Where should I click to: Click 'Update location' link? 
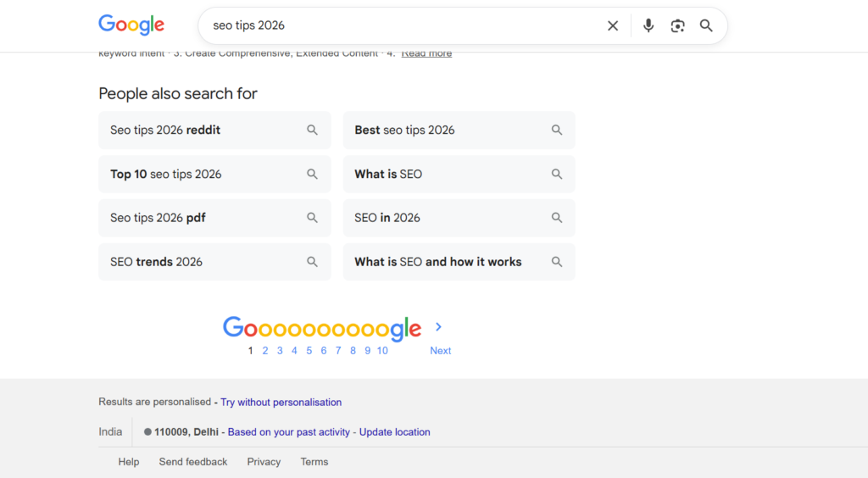coord(394,432)
